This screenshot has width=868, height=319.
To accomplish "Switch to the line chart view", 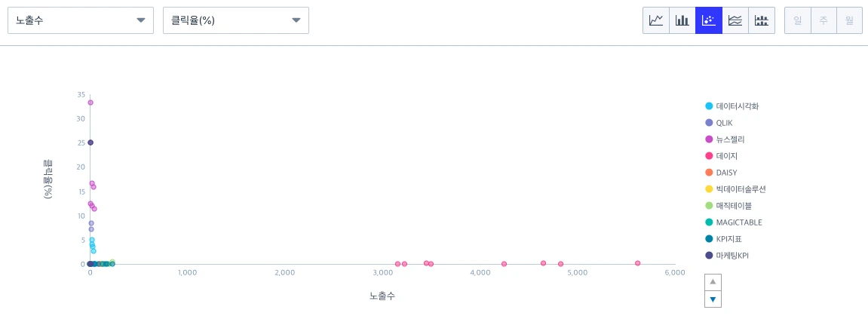I will click(x=656, y=20).
